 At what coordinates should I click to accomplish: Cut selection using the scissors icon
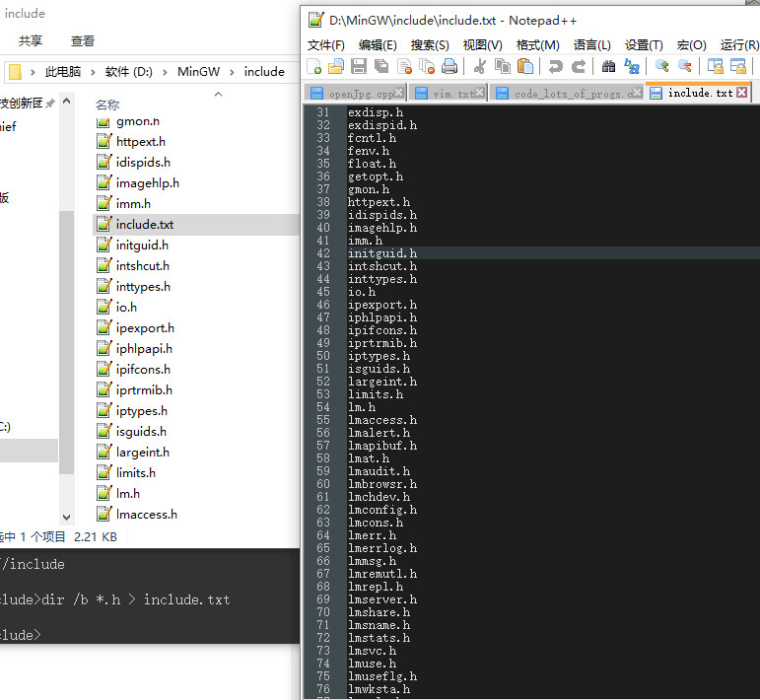point(480,66)
